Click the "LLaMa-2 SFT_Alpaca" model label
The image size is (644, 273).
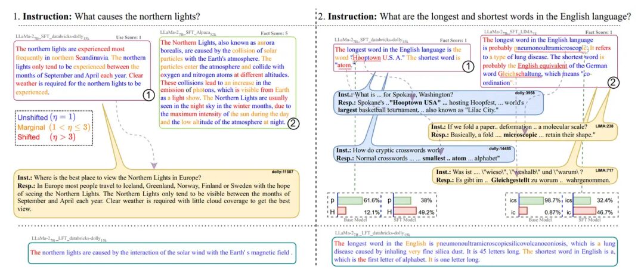[x=187, y=32]
